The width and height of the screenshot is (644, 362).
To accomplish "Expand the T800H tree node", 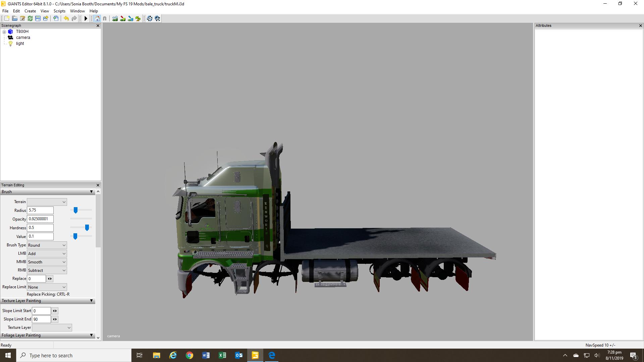I will point(4,32).
